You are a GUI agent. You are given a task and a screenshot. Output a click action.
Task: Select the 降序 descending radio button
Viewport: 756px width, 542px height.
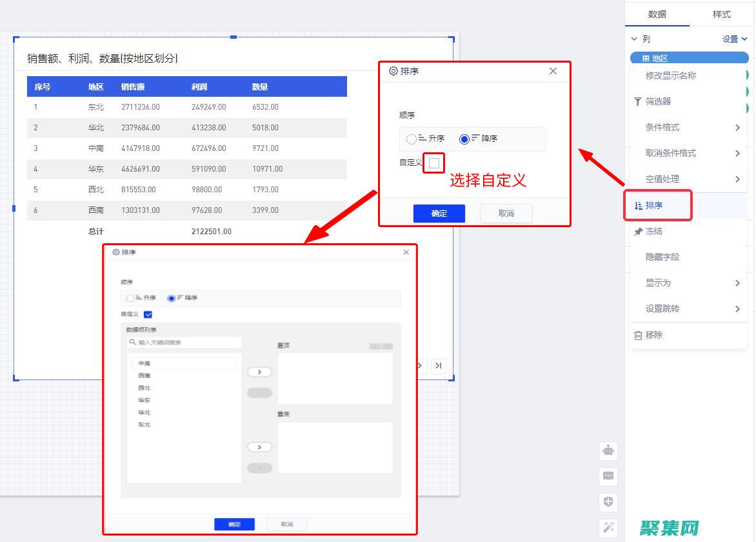pyautogui.click(x=465, y=139)
